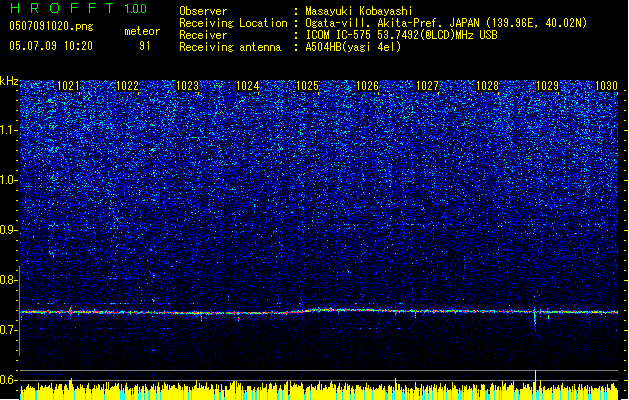The width and height of the screenshot is (629, 400).
Task: Click the 0.6 kHz frequency axis label
Action: (x=8, y=380)
